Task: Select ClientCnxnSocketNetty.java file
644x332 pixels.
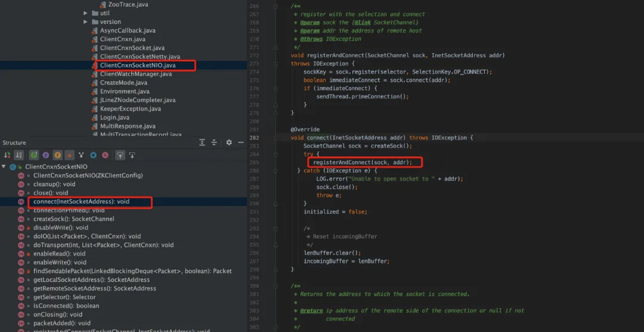Action: (140, 57)
